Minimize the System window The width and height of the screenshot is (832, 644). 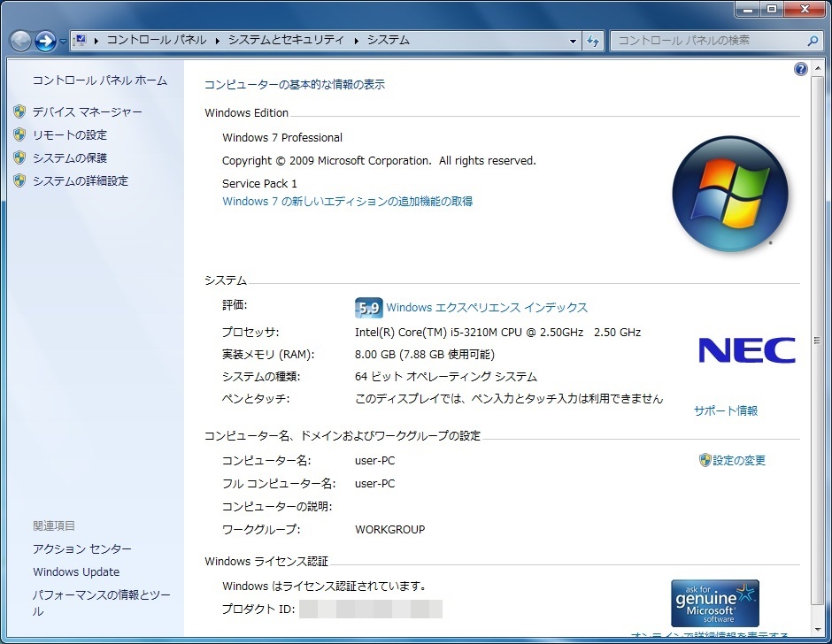748,9
